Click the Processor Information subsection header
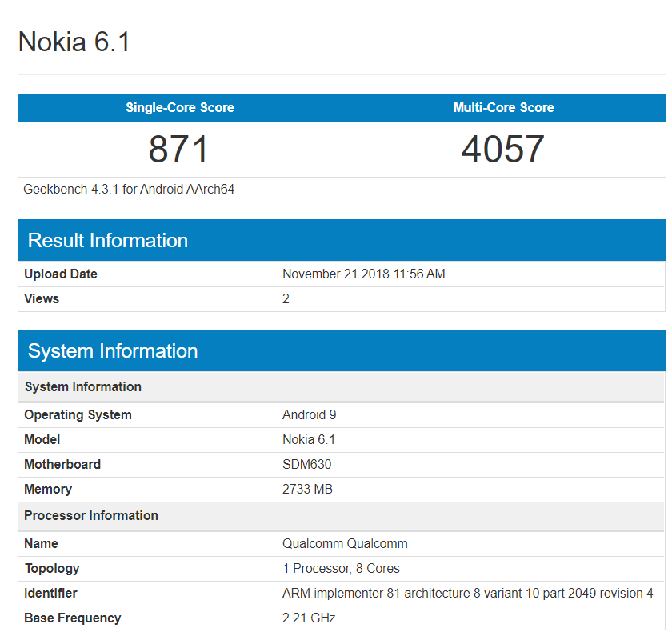The image size is (672, 632). (90, 515)
